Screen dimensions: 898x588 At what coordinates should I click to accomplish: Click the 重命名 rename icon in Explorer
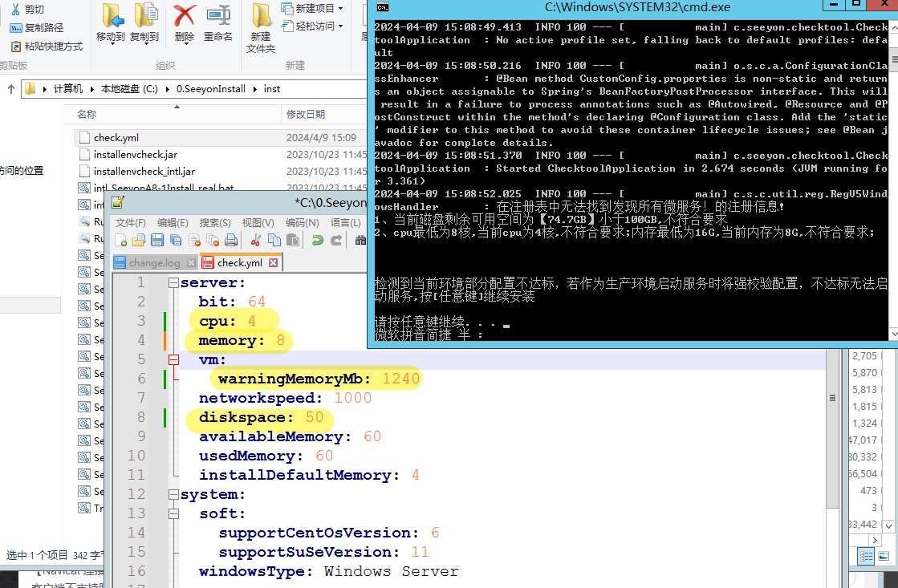218,15
